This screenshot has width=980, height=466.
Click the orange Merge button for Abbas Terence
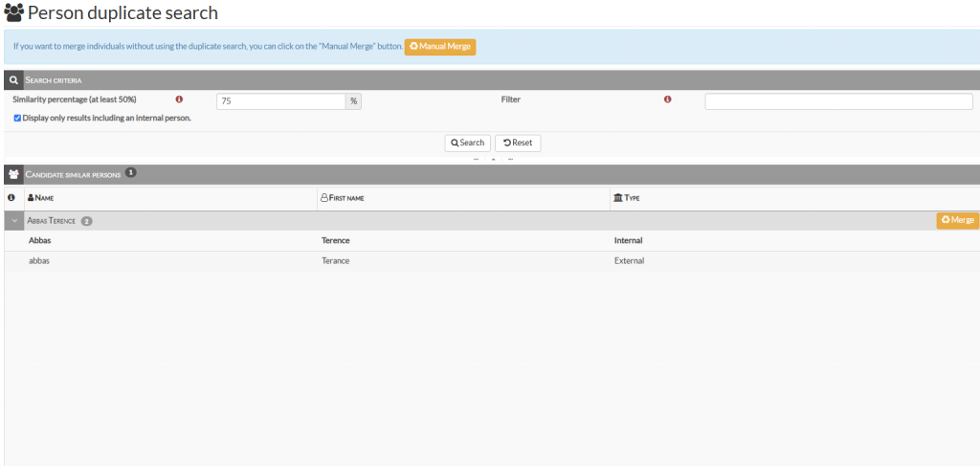click(957, 220)
